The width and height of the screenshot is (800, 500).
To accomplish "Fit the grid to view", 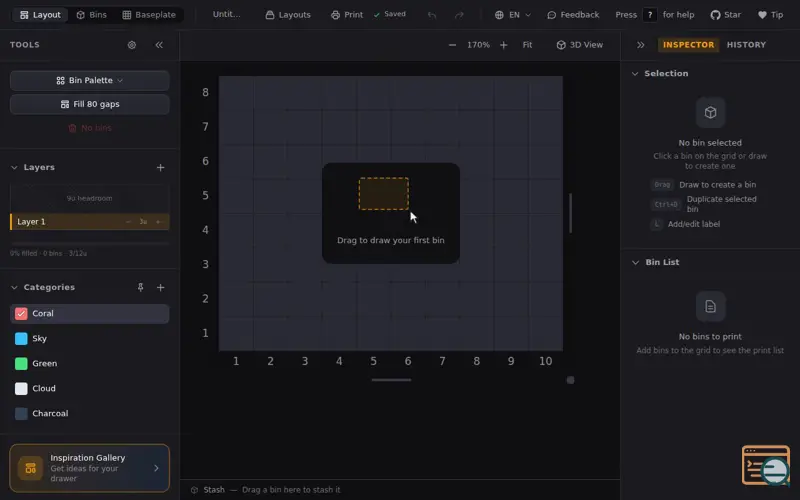I will tap(527, 45).
